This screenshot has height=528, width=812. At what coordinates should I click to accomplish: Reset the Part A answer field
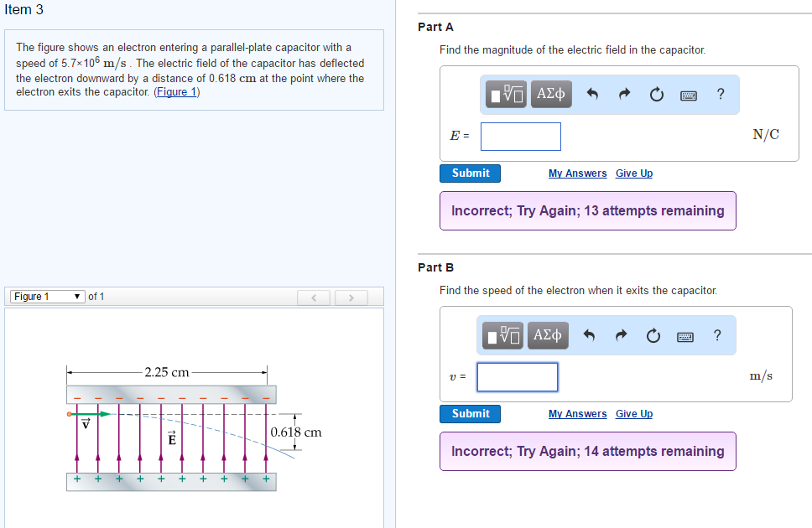[657, 94]
